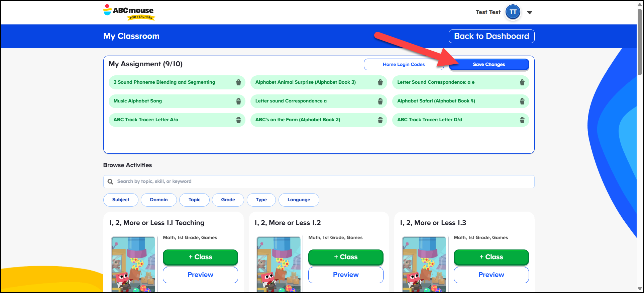Click the search magnifier icon
This screenshot has width=644, height=293.
pyautogui.click(x=110, y=181)
